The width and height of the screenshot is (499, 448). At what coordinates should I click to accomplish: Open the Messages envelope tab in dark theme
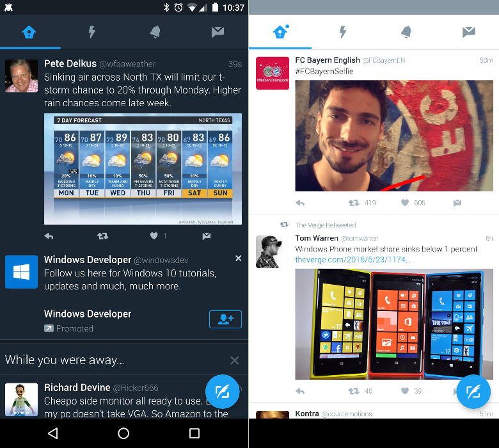coord(218,32)
